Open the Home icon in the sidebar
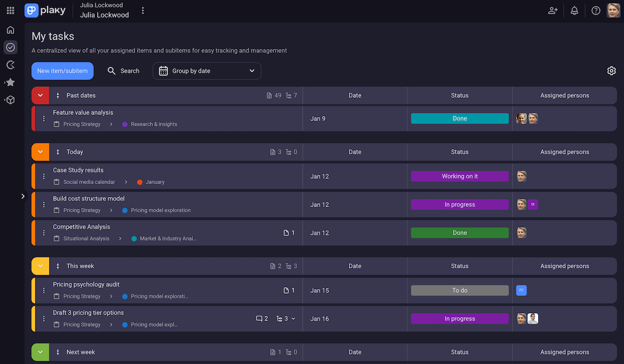624x364 pixels. [10, 30]
